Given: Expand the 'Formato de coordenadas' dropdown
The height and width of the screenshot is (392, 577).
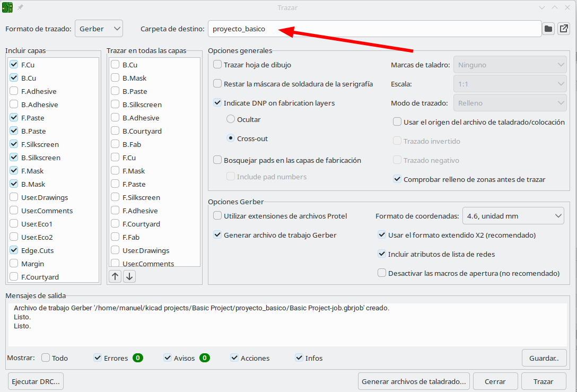Looking at the screenshot, I should click(513, 216).
